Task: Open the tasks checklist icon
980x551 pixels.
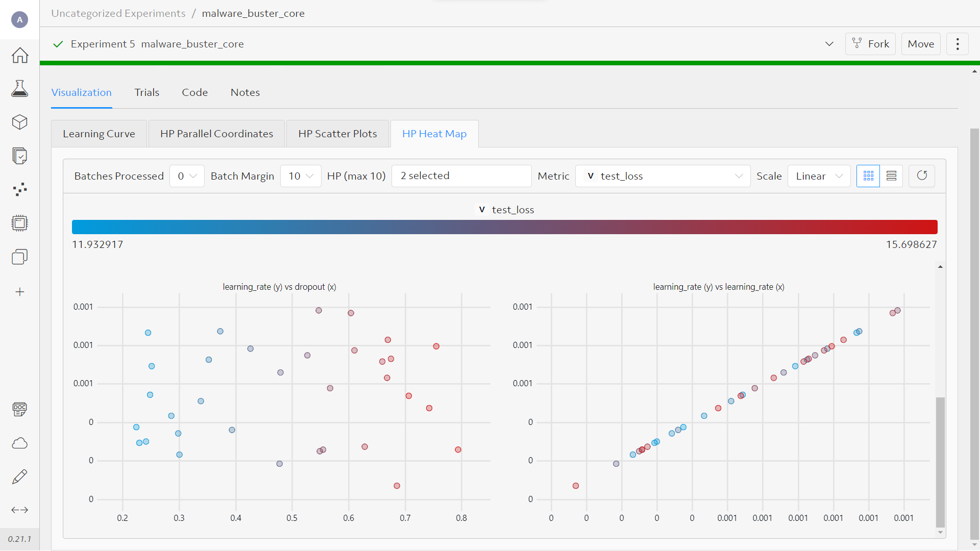Action: [x=20, y=156]
